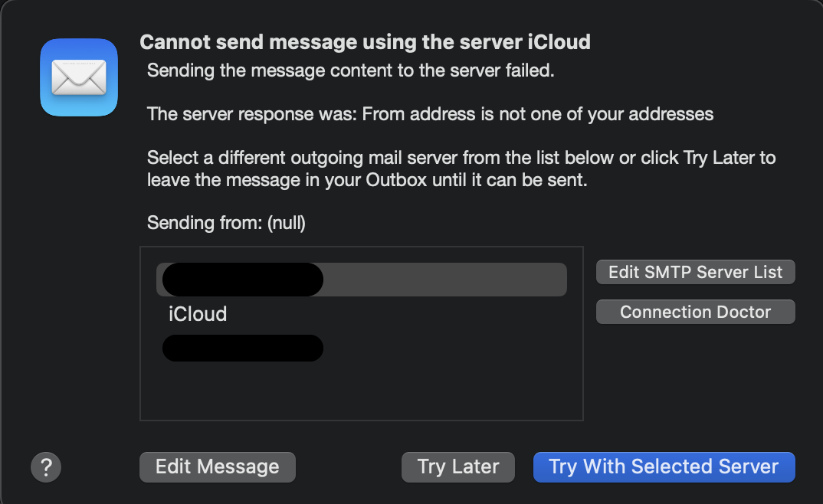This screenshot has width=823, height=504.
Task: Launch Connection Doctor
Action: [x=695, y=312]
